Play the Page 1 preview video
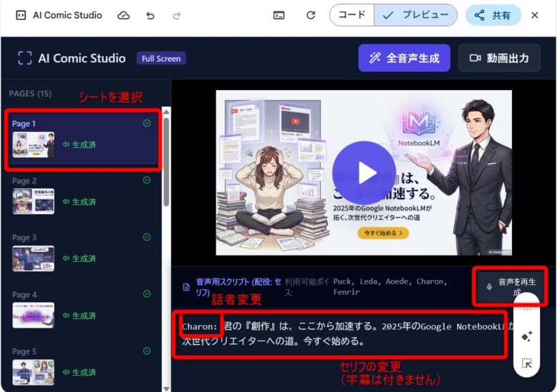557x392 pixels. 364,172
